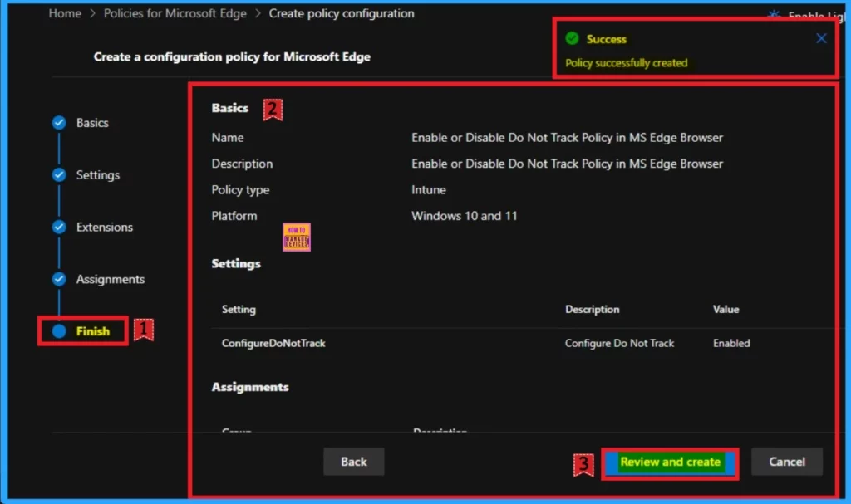
Task: Select the policy Name value text
Action: click(x=567, y=138)
